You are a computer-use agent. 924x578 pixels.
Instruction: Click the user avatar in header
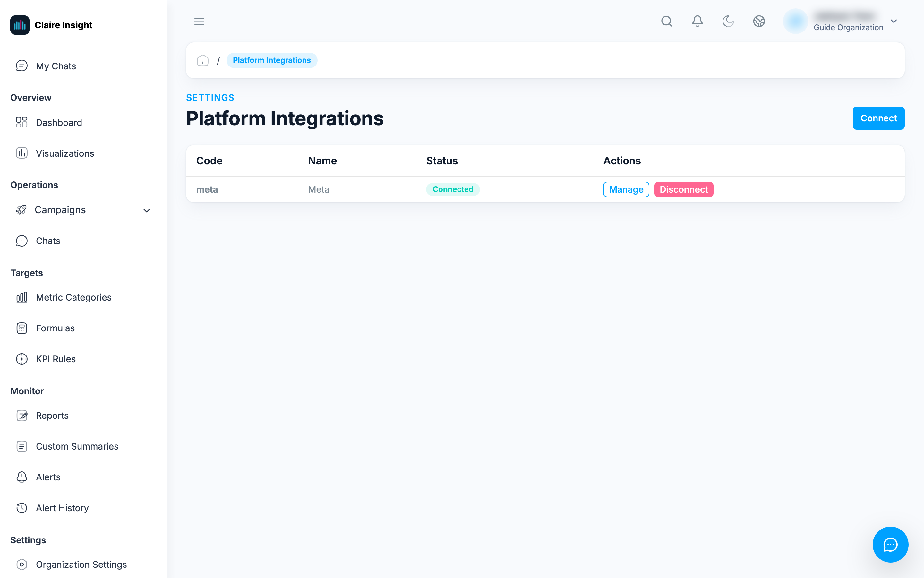(795, 22)
